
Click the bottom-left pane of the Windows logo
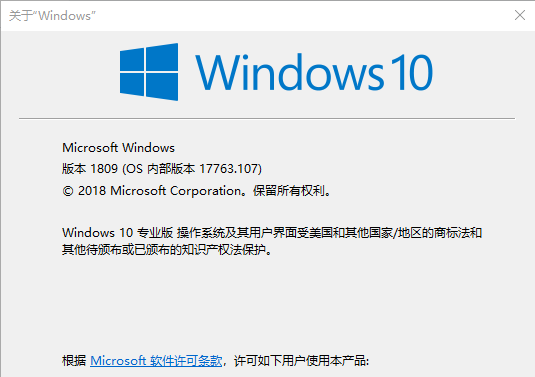tap(132, 84)
